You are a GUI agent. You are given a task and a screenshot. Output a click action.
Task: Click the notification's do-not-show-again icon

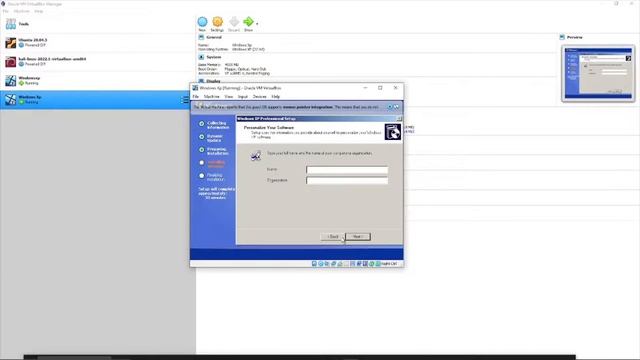point(396,107)
